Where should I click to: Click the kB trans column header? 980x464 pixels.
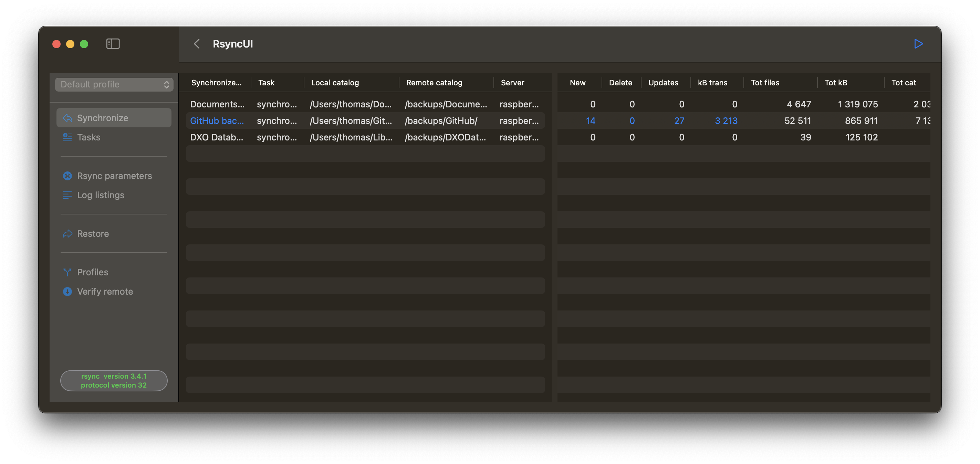[712, 83]
